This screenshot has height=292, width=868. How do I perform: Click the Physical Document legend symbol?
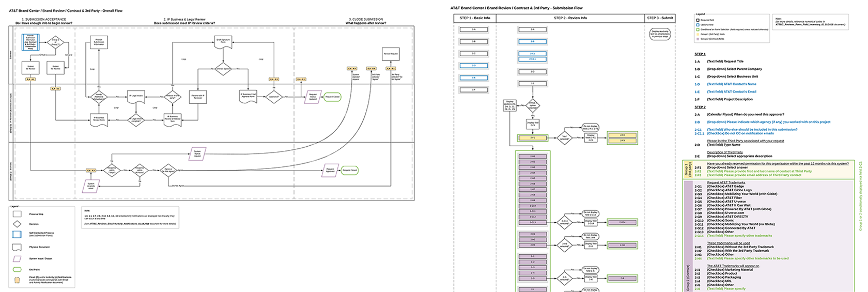click(17, 247)
